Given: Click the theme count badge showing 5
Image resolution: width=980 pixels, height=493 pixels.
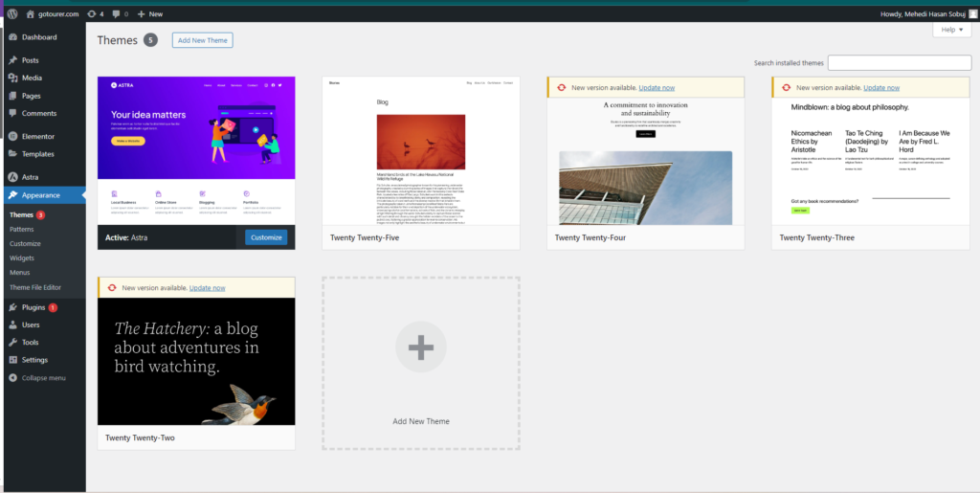Looking at the screenshot, I should coord(150,40).
